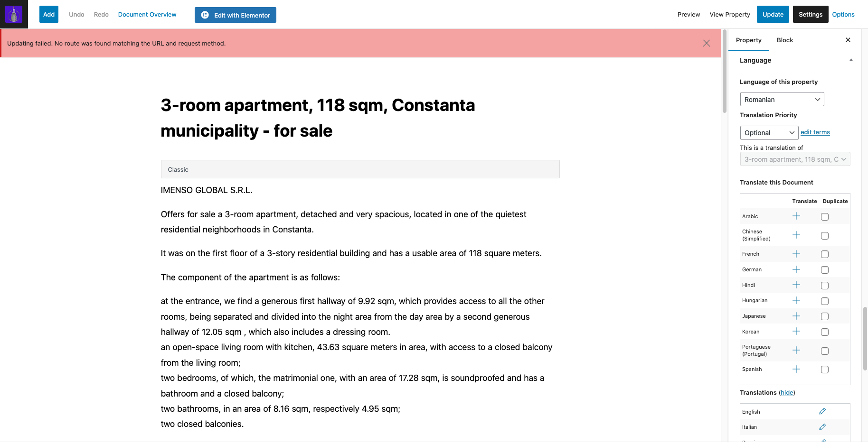Click the Japanese translate plus icon
Screen dimensions: 868x444
click(796, 316)
